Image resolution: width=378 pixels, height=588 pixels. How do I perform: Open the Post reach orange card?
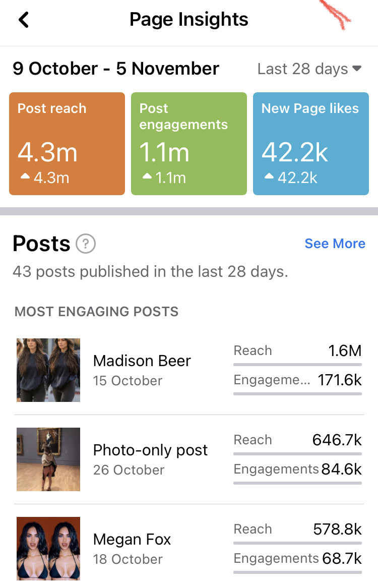(67, 144)
